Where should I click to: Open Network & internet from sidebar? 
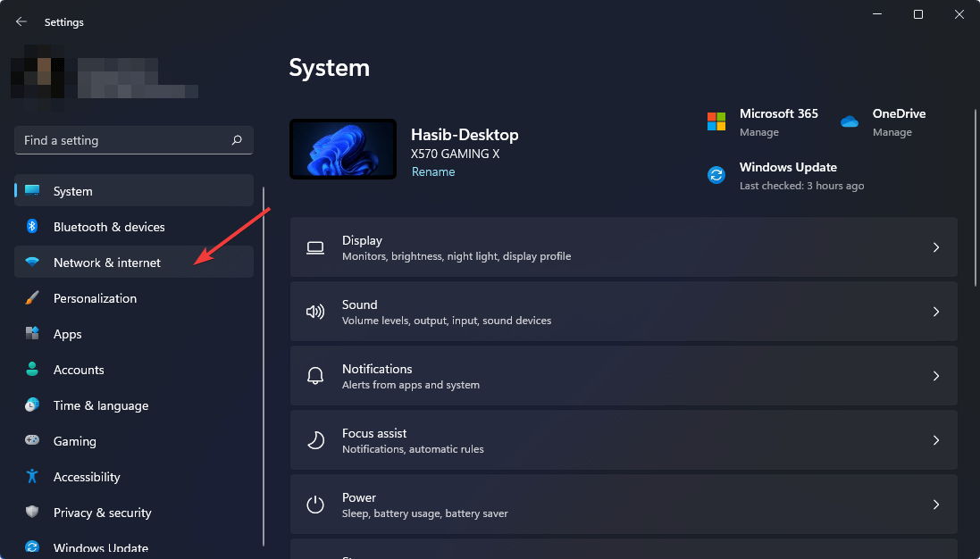point(106,262)
